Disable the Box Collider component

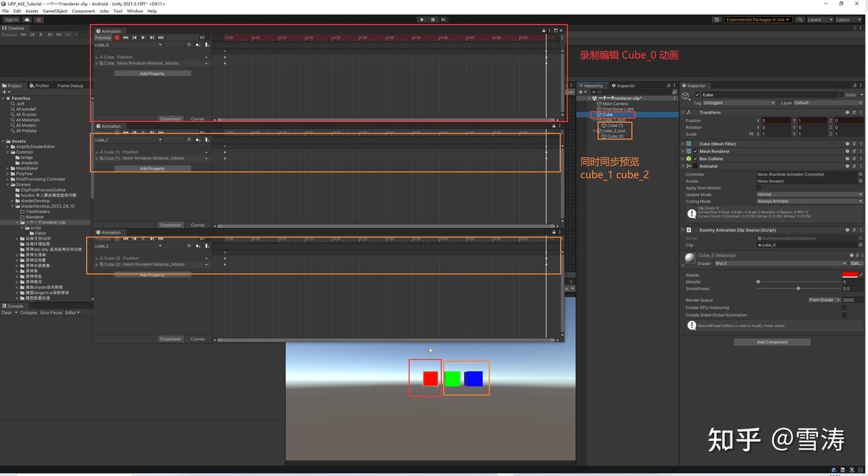(696, 158)
